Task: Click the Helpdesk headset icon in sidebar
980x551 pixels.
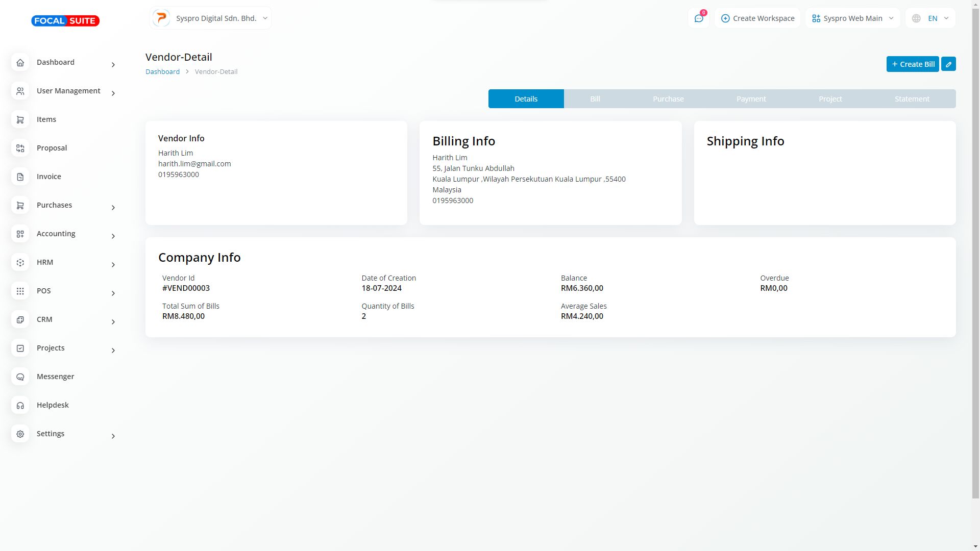Action: tap(20, 405)
